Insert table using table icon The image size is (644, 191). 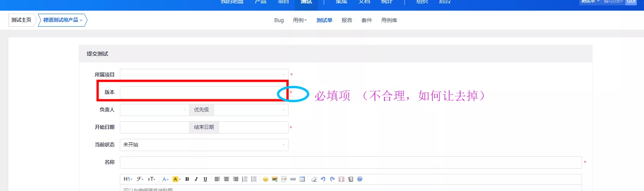pyautogui.click(x=302, y=179)
